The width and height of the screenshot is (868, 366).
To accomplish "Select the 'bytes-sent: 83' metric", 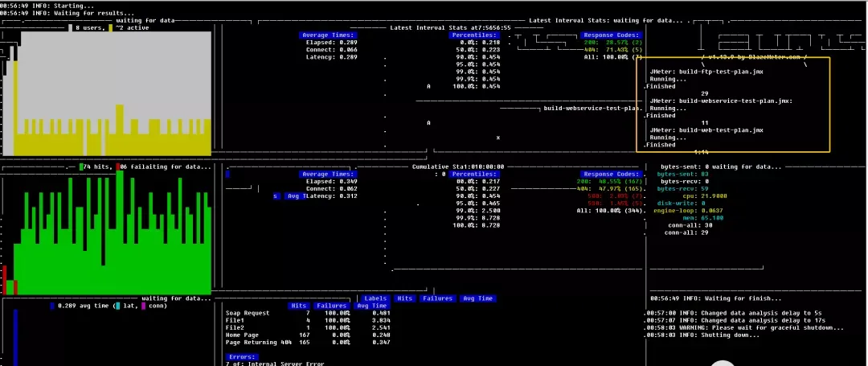I will click(x=682, y=174).
